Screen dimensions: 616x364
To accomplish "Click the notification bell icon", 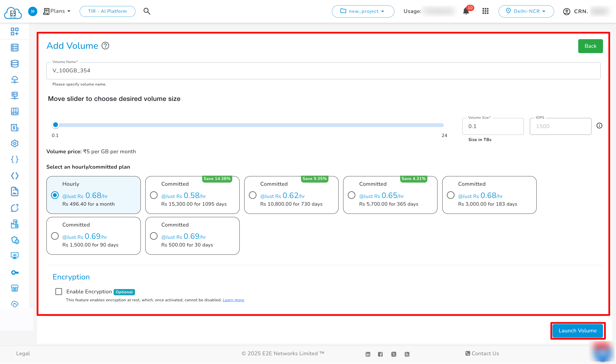I will [x=466, y=11].
